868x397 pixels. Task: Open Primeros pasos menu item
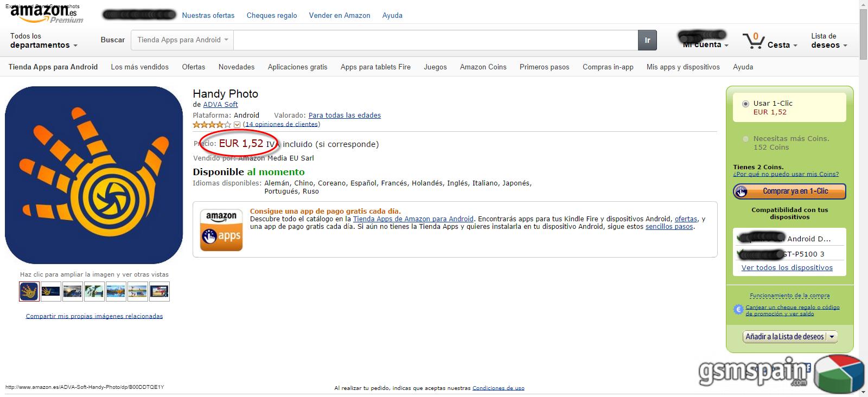point(545,67)
